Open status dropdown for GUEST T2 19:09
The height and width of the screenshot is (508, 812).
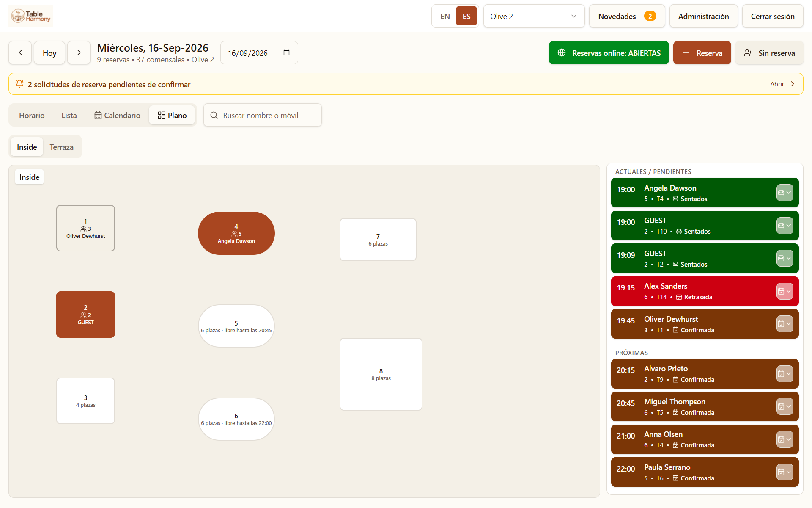coord(785,258)
